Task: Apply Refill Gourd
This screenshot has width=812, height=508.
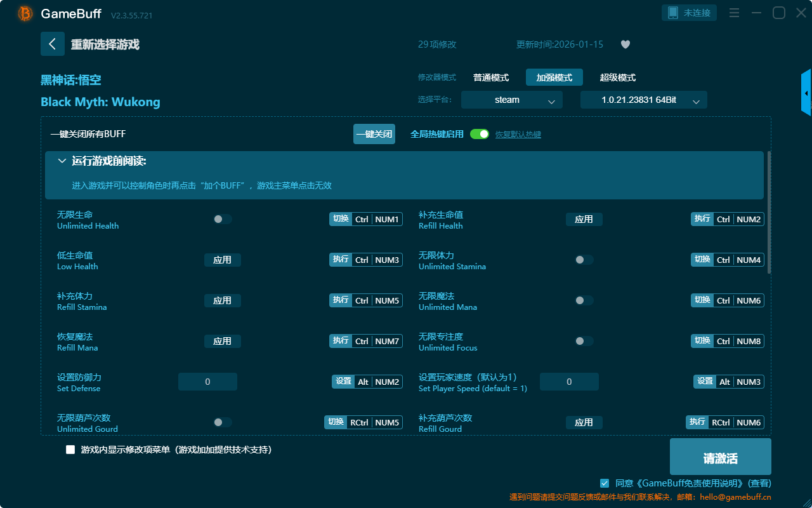Action: [584, 422]
